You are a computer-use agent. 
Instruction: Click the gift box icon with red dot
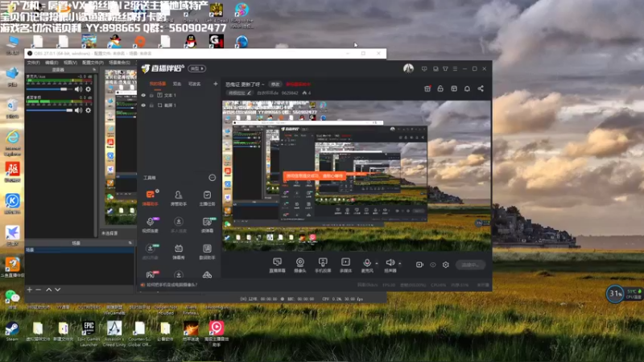(427, 88)
